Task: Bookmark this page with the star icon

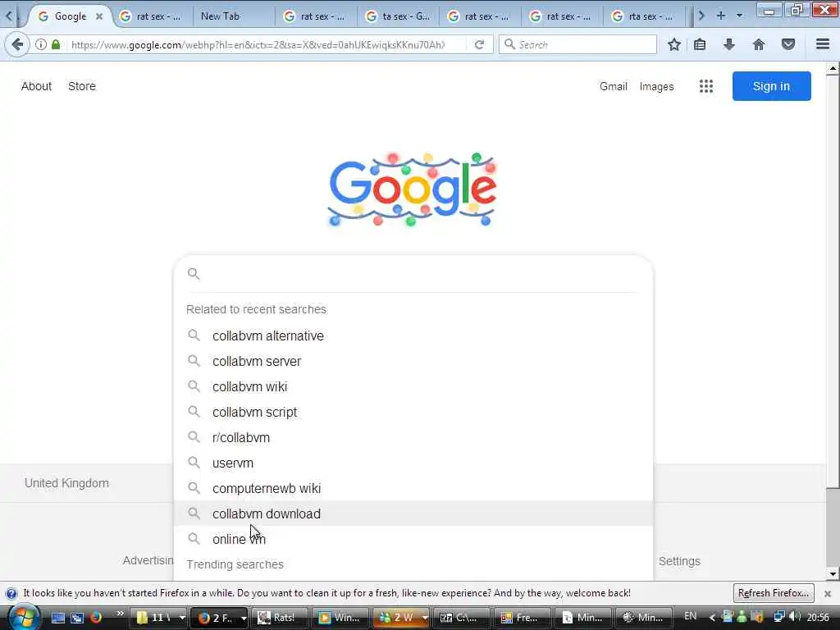Action: (x=674, y=44)
